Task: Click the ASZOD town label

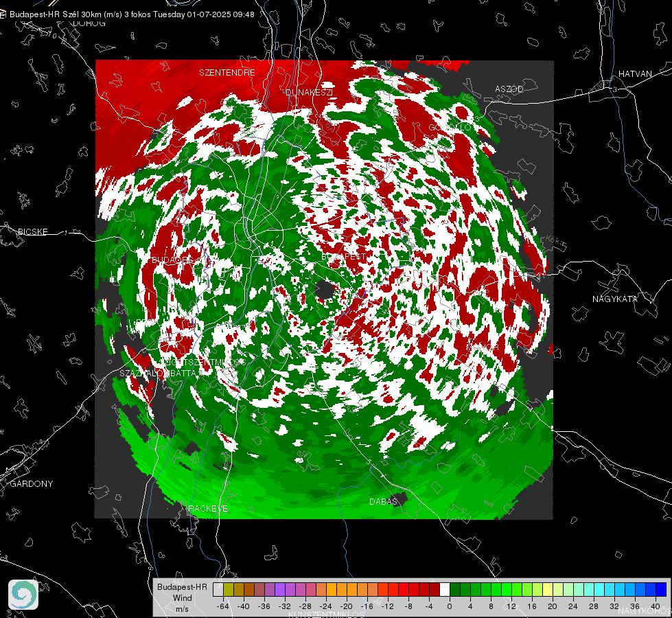Action: [509, 89]
